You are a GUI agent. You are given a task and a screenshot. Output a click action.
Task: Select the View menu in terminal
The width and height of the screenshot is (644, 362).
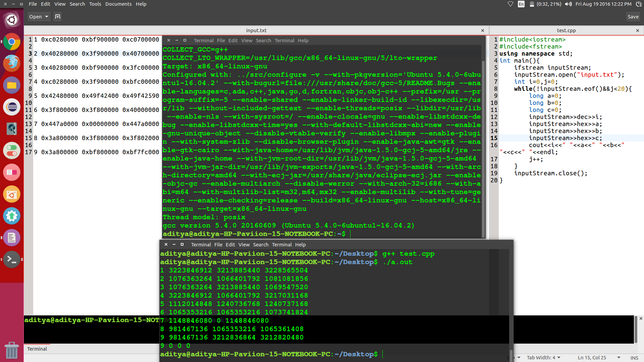tap(246, 40)
